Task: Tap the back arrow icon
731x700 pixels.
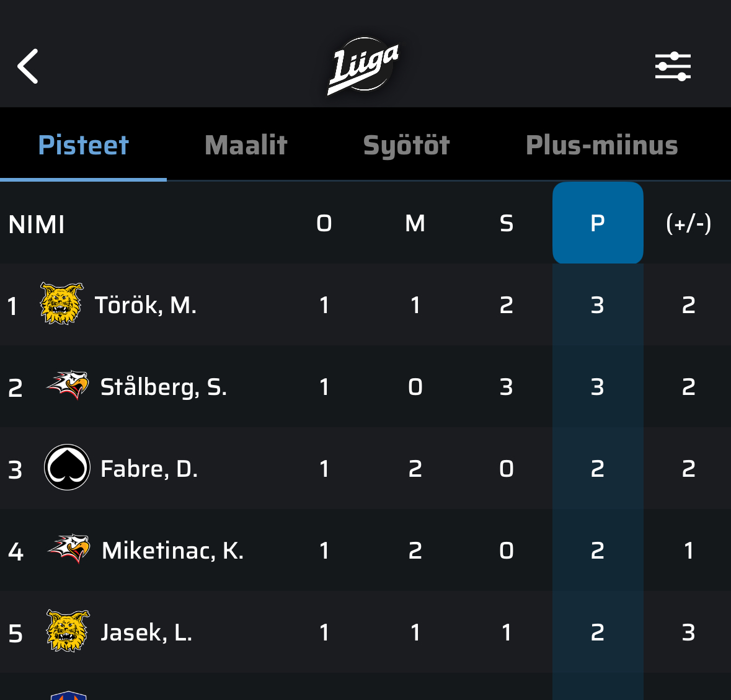Action: pyautogui.click(x=27, y=66)
